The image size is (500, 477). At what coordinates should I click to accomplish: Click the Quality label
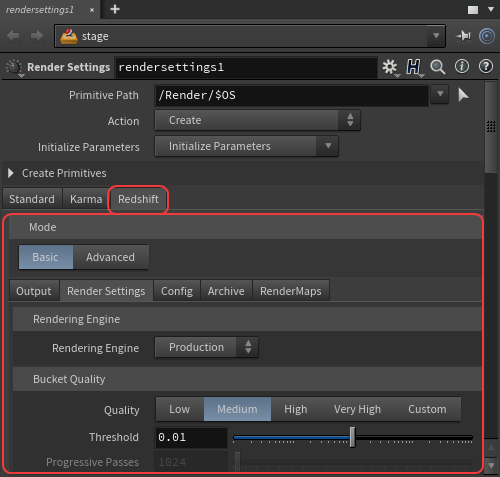[x=122, y=410]
